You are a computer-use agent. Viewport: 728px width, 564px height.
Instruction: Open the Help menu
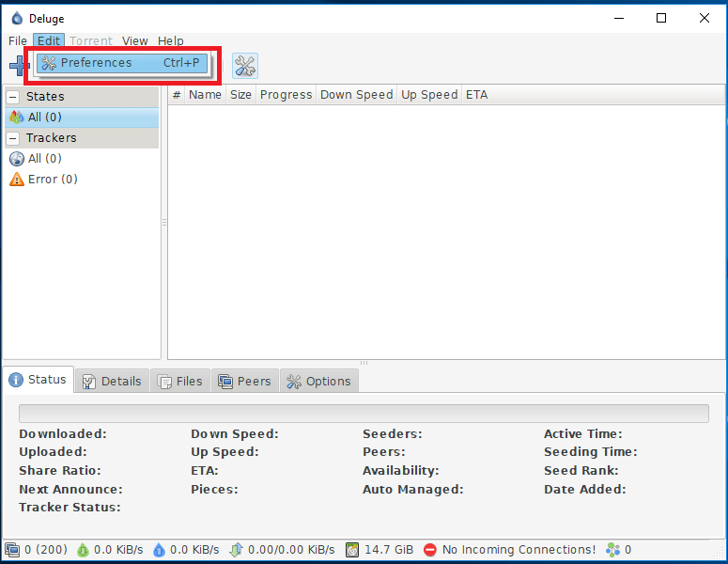tap(170, 40)
